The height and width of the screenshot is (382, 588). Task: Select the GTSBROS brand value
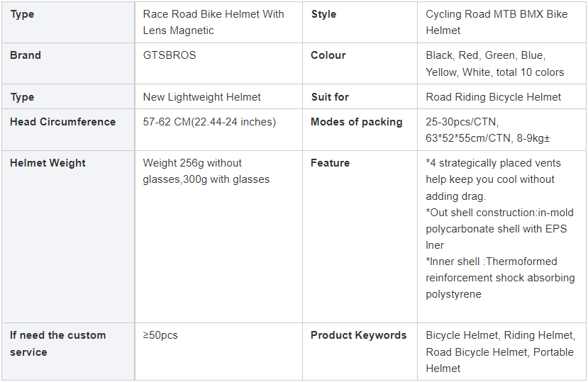170,55
